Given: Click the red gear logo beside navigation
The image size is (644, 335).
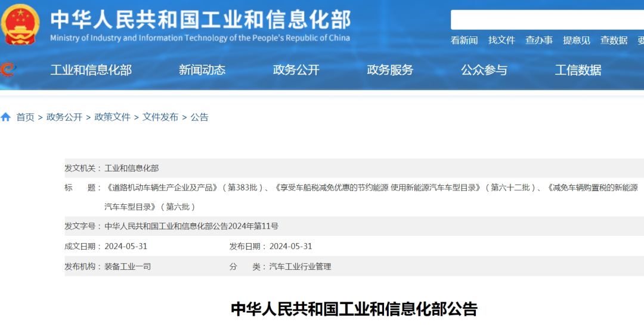Looking at the screenshot, I should coord(7,69).
